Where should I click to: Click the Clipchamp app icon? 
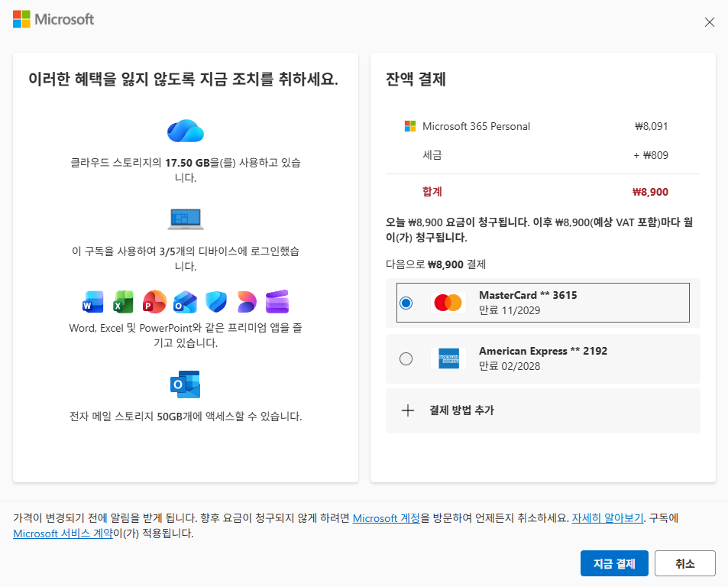pos(277,302)
